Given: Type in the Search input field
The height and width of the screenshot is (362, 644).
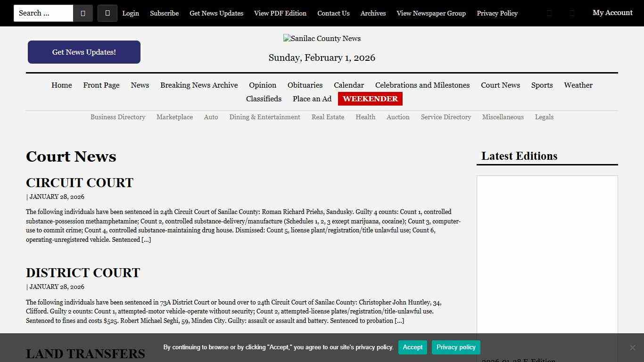Looking at the screenshot, I should pyautogui.click(x=43, y=13).
